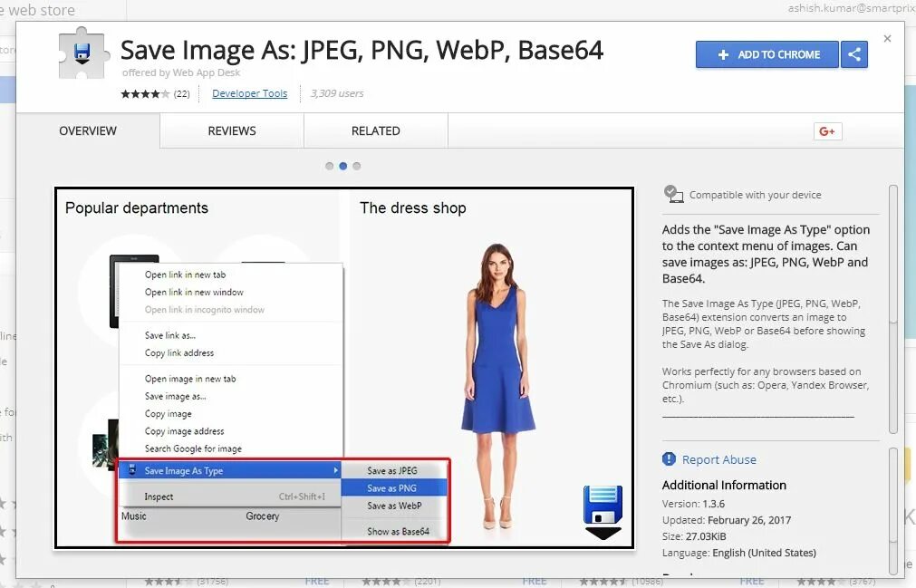
Task: Click the Report Abuse link
Action: [719, 459]
